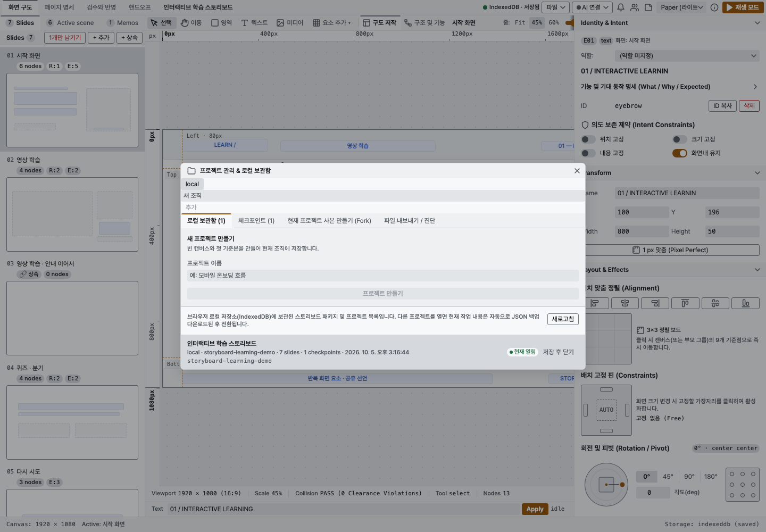Open the 역할 role dropdown

point(687,56)
